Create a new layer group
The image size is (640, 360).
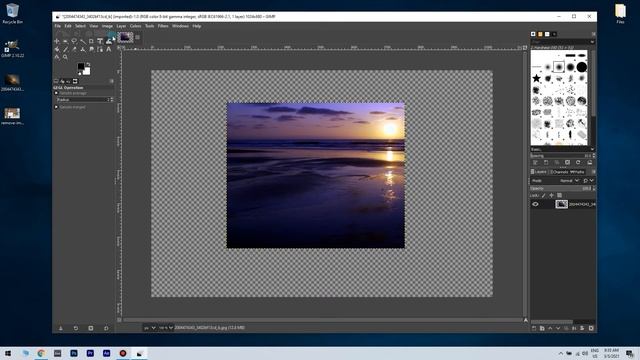[x=542, y=328]
